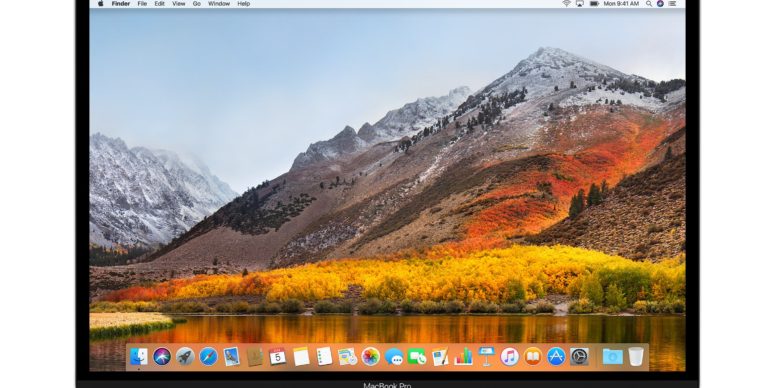The image size is (775, 388).
Task: Open the Wi-Fi status menu
Action: pos(566,3)
